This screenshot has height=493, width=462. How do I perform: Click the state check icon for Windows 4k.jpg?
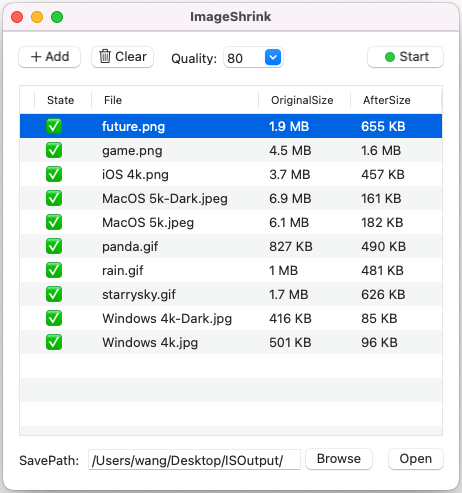point(54,342)
